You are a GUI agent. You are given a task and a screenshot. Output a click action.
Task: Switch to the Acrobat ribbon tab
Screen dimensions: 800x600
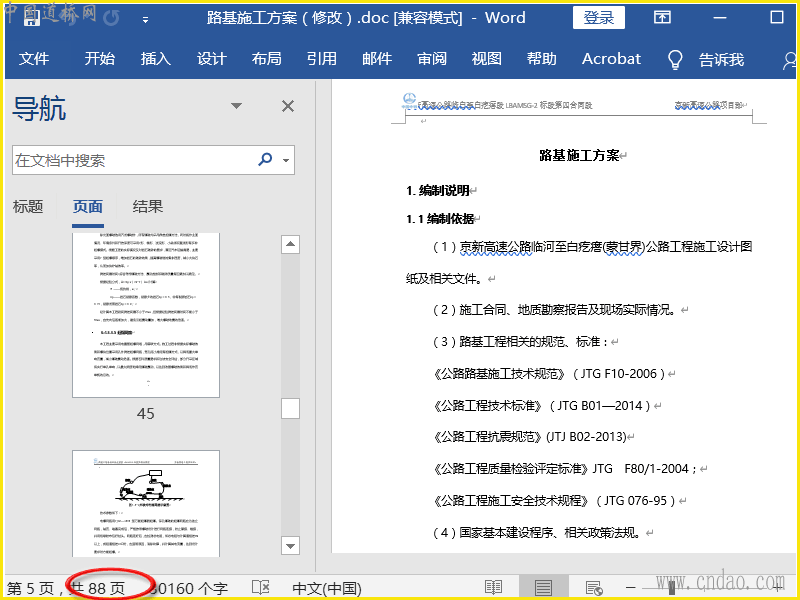[611, 59]
